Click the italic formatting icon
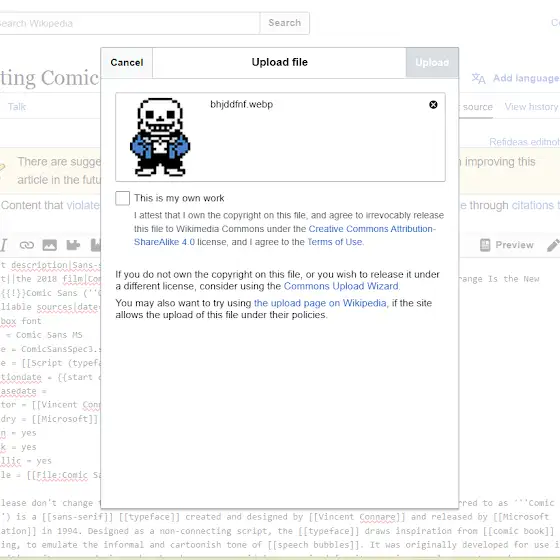 (x=3, y=245)
